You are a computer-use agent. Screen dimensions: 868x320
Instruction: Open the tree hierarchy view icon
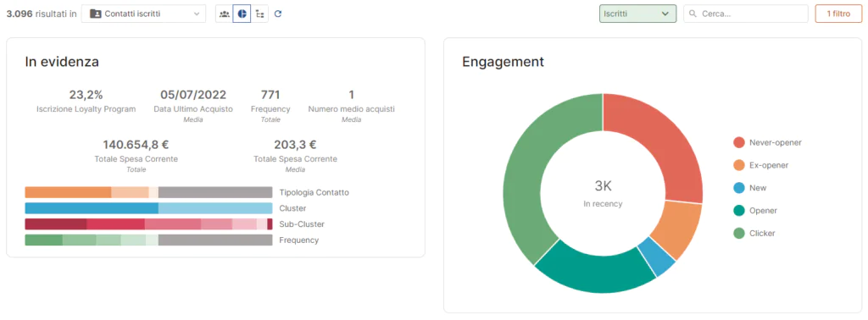259,14
